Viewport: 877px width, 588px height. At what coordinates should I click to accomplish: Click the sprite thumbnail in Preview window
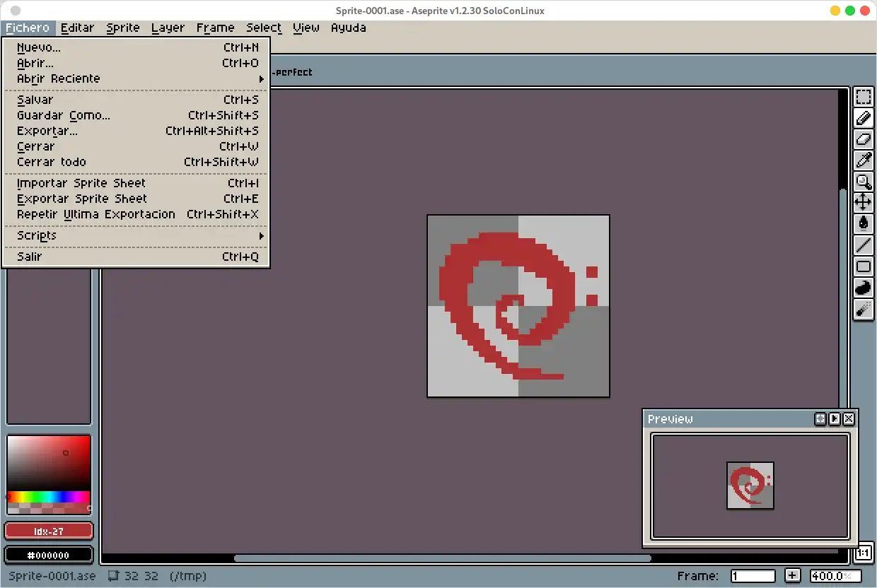tap(750, 486)
